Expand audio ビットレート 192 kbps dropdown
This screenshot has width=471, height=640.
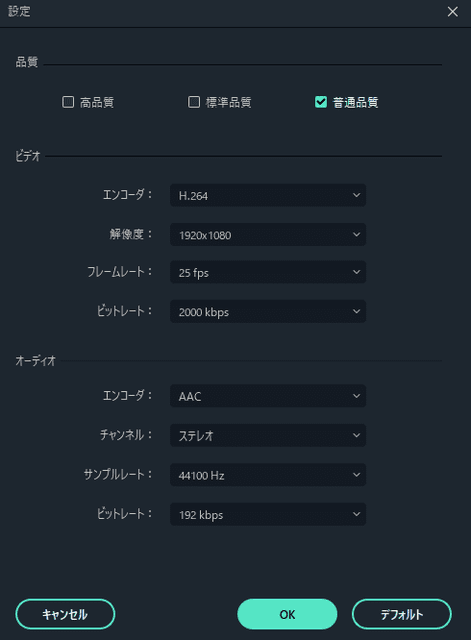click(x=268, y=514)
